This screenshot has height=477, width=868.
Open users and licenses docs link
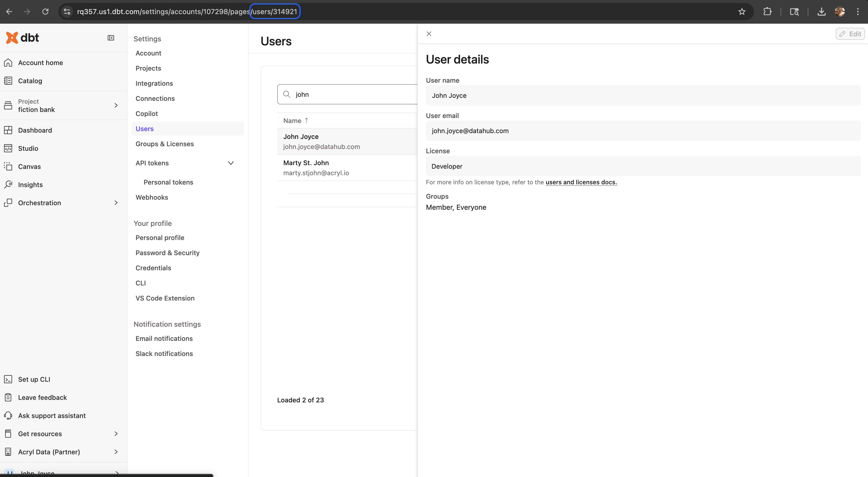point(581,182)
